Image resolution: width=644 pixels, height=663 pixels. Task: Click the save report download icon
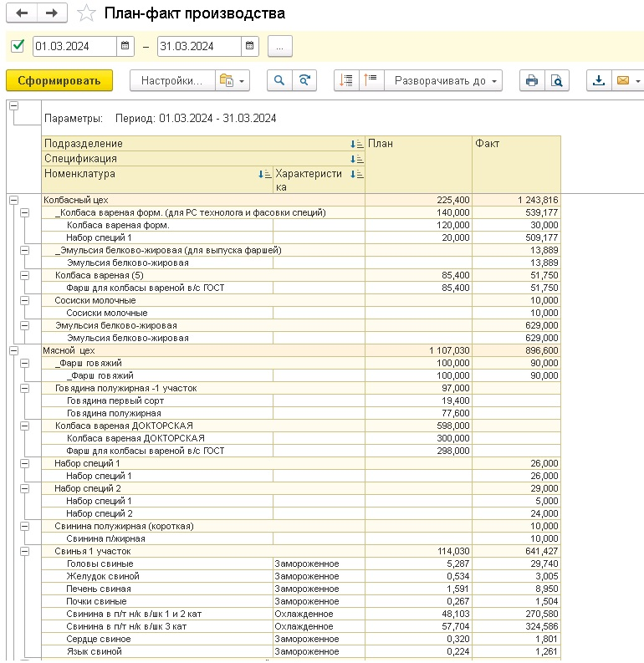click(x=598, y=80)
